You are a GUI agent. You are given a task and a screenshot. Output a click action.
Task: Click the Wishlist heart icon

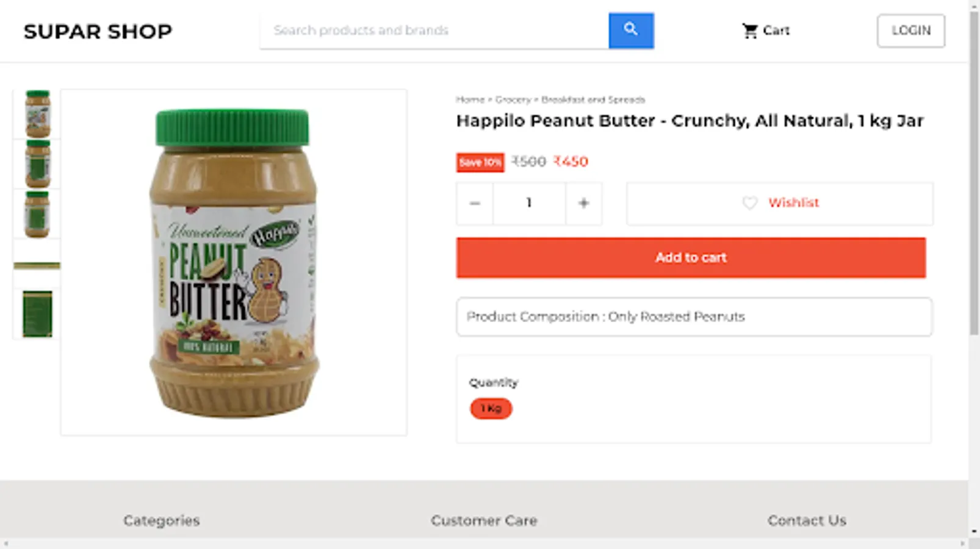pyautogui.click(x=750, y=203)
